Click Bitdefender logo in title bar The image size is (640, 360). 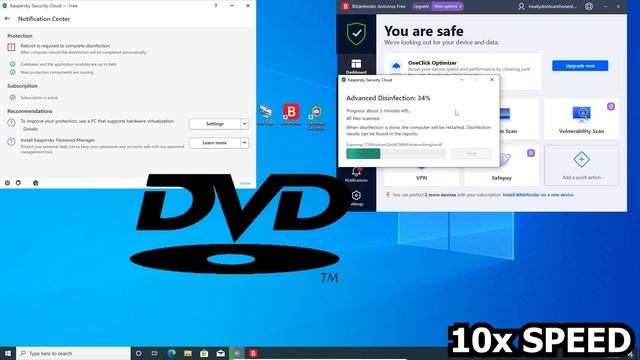tap(346, 6)
